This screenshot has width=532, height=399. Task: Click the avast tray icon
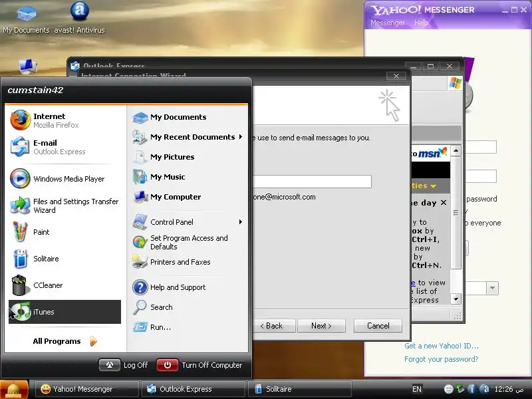point(485,389)
